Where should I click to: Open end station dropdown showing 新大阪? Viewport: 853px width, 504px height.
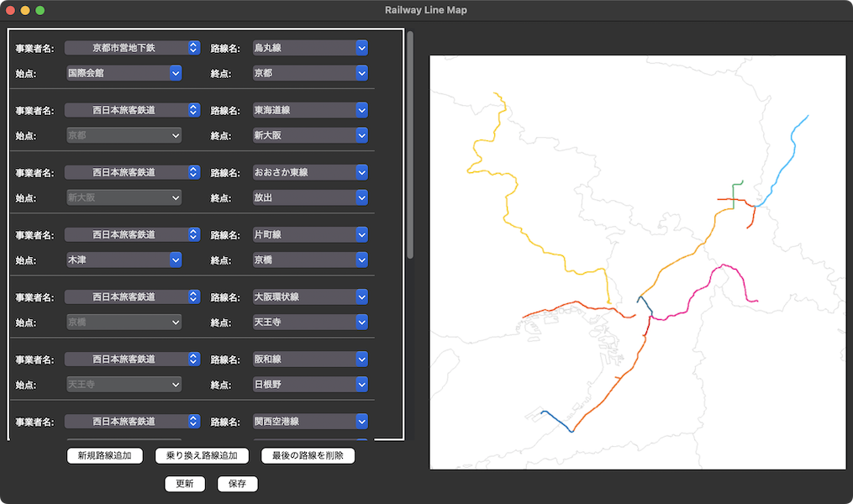click(310, 135)
